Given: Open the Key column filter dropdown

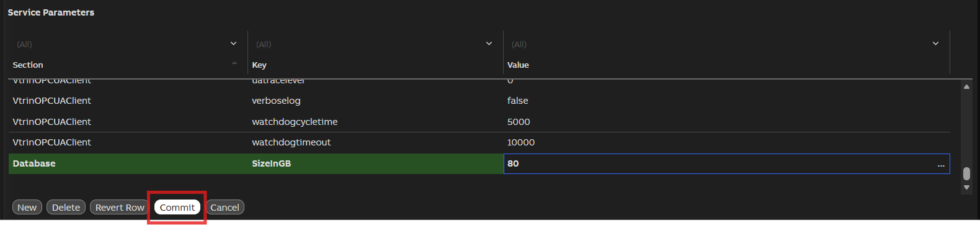Looking at the screenshot, I should (x=489, y=44).
